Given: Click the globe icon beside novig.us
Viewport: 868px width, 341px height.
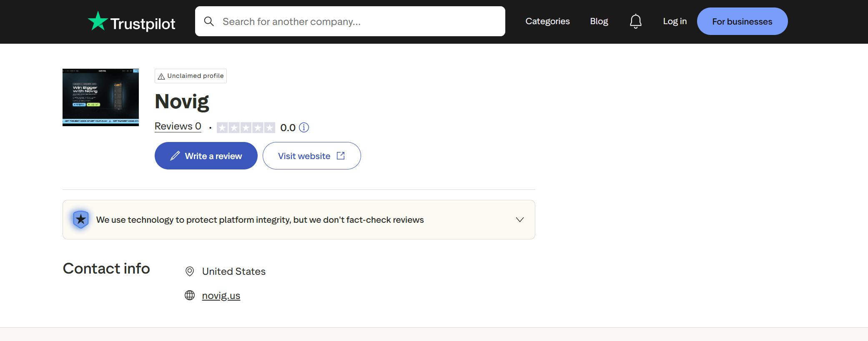Looking at the screenshot, I should [190, 295].
